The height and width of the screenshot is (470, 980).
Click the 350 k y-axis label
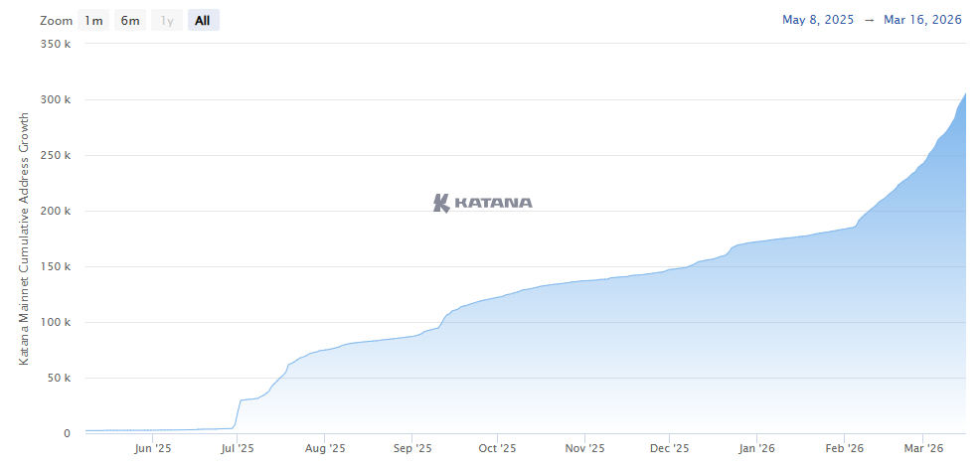coord(54,45)
